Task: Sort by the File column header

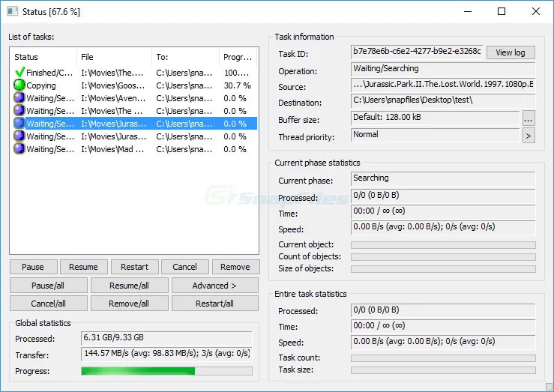Action: click(x=115, y=57)
